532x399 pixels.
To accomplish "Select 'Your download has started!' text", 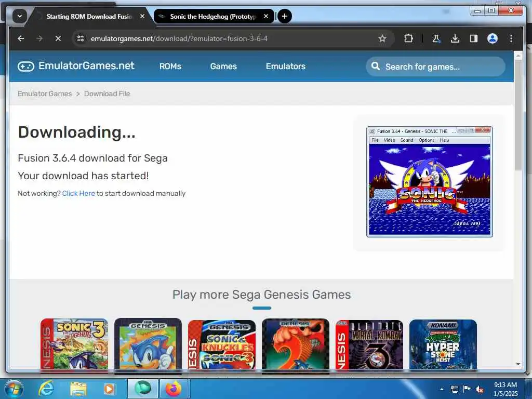I will [x=83, y=176].
